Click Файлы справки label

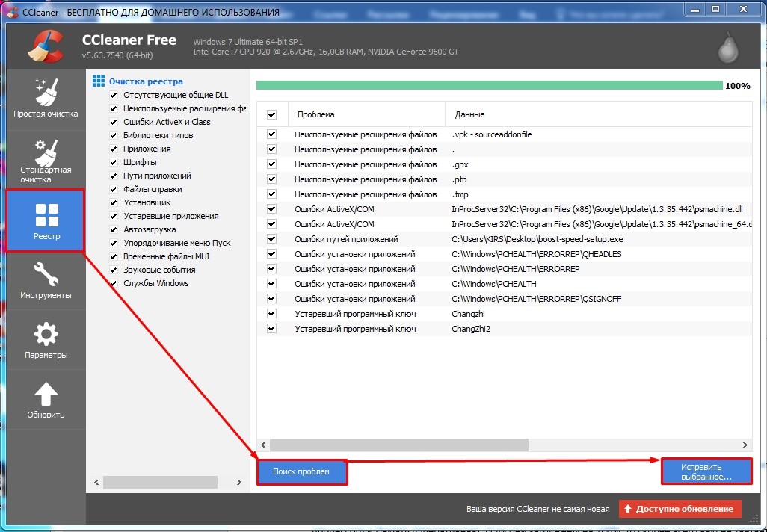pos(153,189)
